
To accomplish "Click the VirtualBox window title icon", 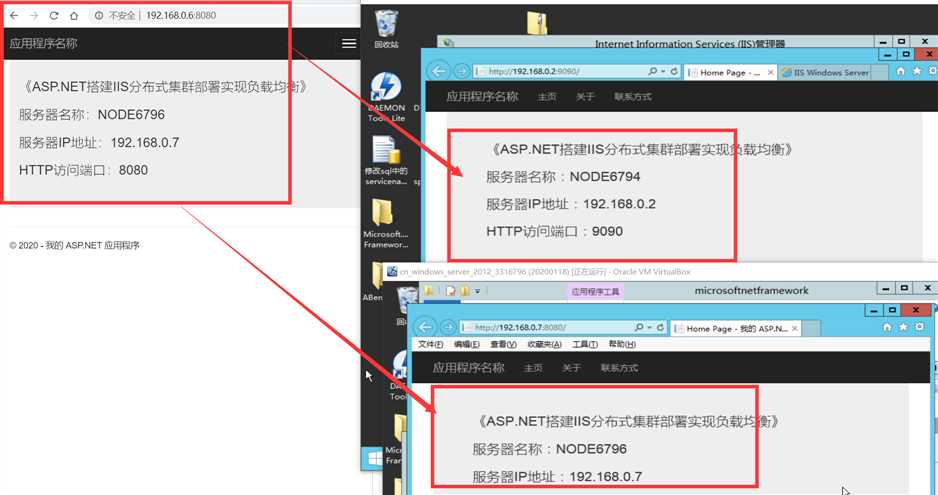I will [x=392, y=272].
